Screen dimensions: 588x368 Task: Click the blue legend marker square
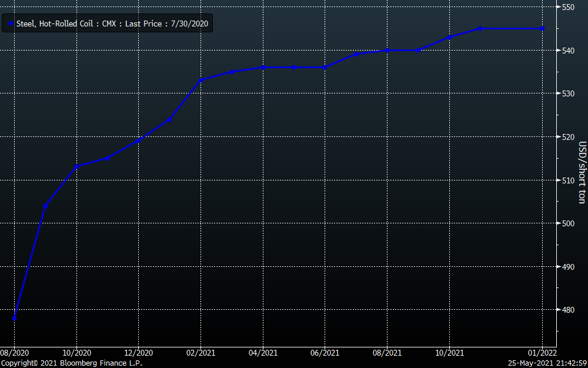click(x=11, y=24)
